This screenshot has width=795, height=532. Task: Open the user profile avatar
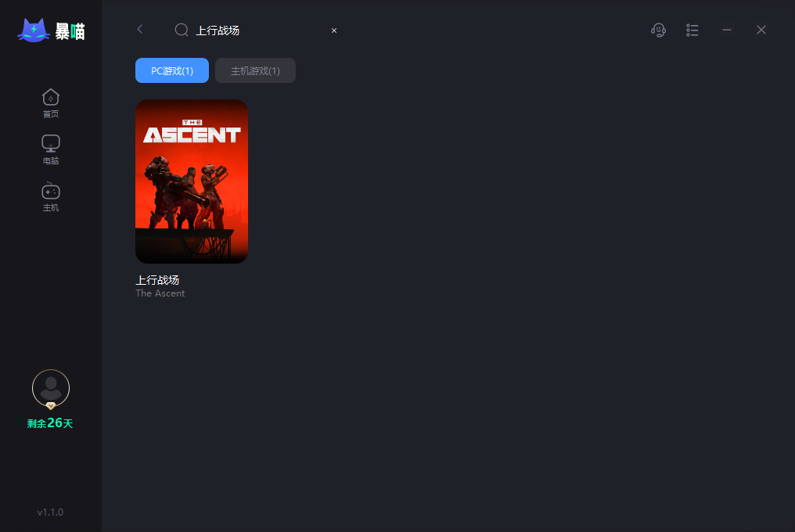tap(51, 389)
